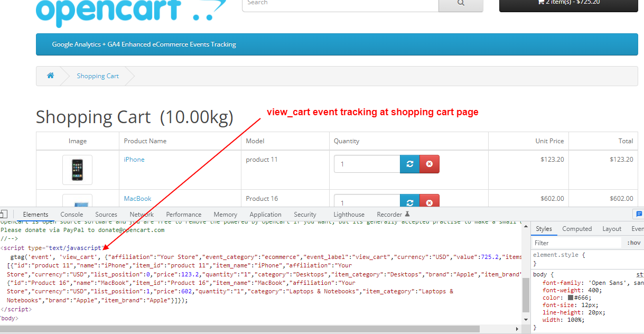
Task: Open the Network tab
Action: point(142,215)
